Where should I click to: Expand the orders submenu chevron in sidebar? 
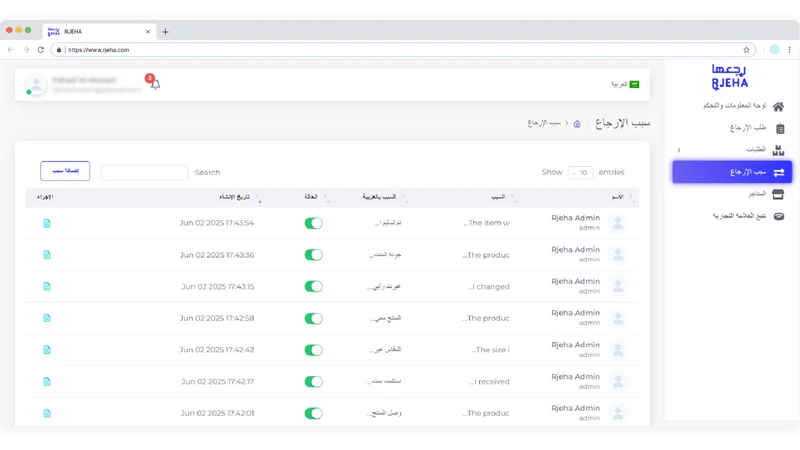coord(679,150)
